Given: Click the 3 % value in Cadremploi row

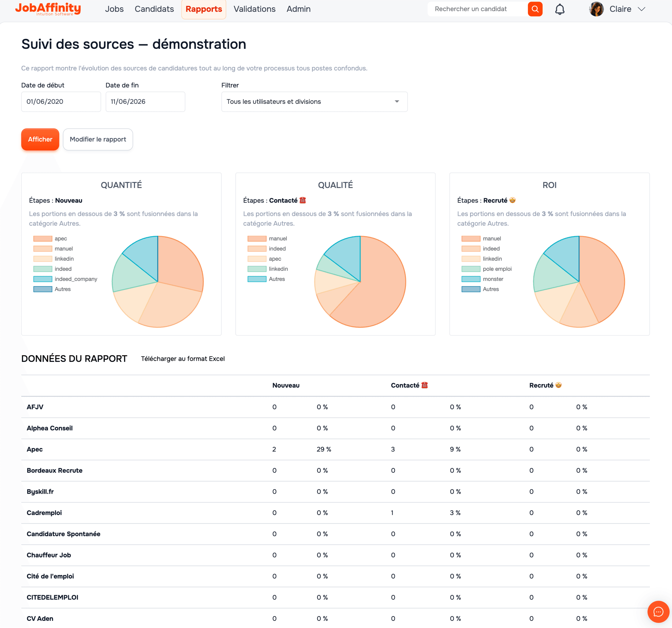Looking at the screenshot, I should click(x=455, y=513).
